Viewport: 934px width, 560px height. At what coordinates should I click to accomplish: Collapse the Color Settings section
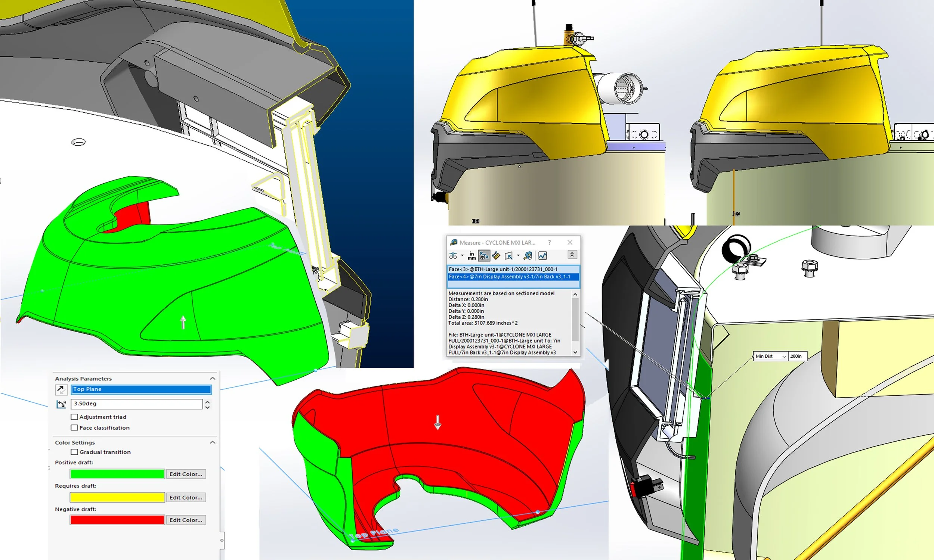213,442
